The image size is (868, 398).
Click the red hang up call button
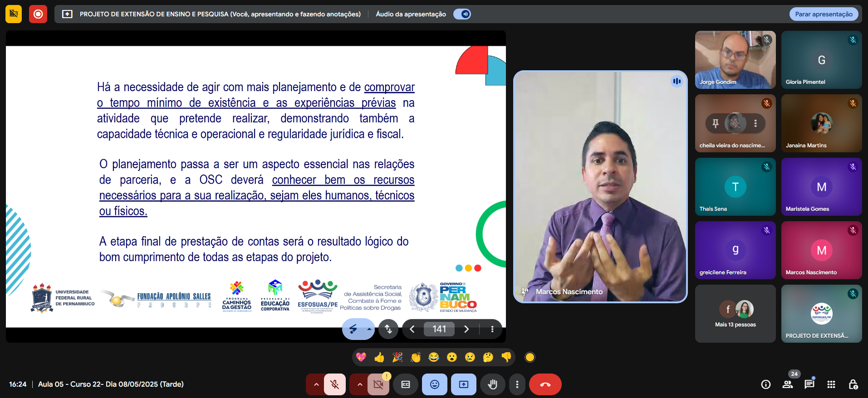tap(545, 384)
